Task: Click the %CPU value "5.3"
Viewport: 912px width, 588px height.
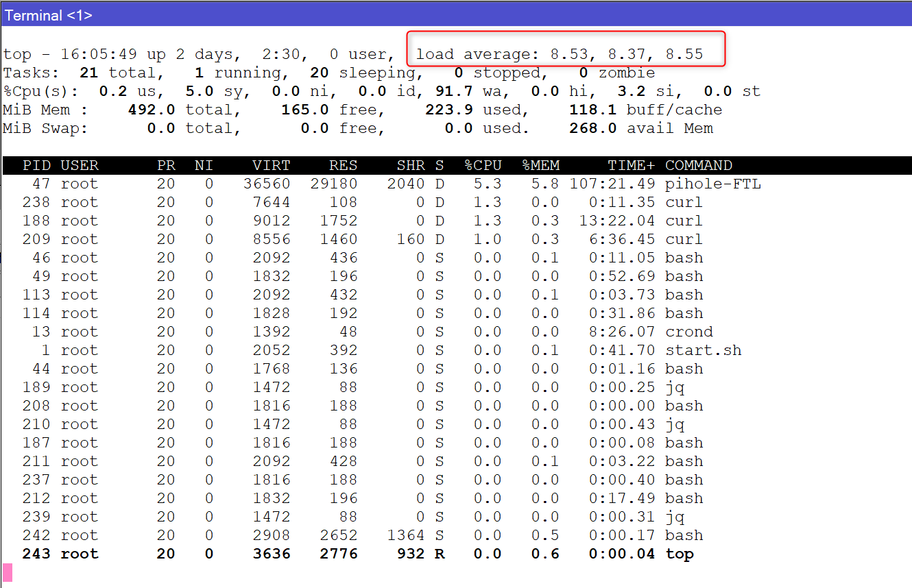Action: 488,184
